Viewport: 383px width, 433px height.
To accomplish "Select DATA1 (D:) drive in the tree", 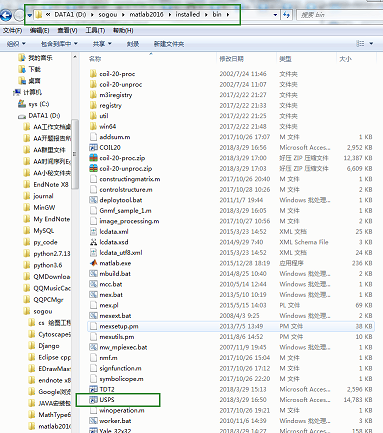I will point(44,115).
